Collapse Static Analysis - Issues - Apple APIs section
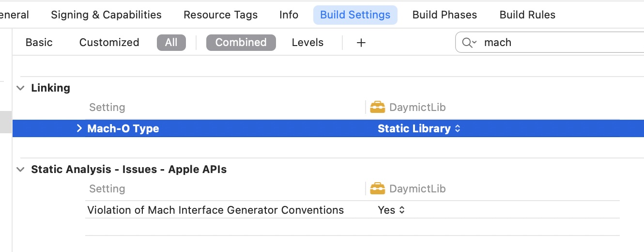The height and width of the screenshot is (252, 644). click(20, 170)
